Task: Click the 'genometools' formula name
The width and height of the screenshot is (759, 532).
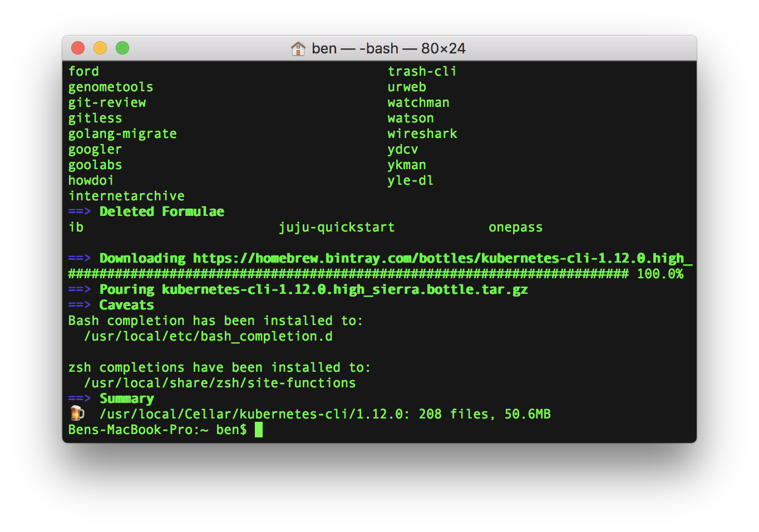Action: pyautogui.click(x=111, y=87)
